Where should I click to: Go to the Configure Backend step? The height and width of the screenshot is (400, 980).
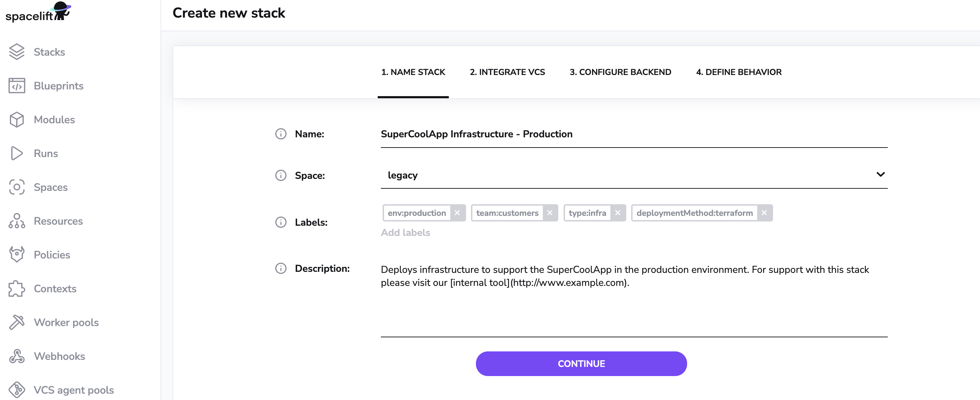point(620,72)
